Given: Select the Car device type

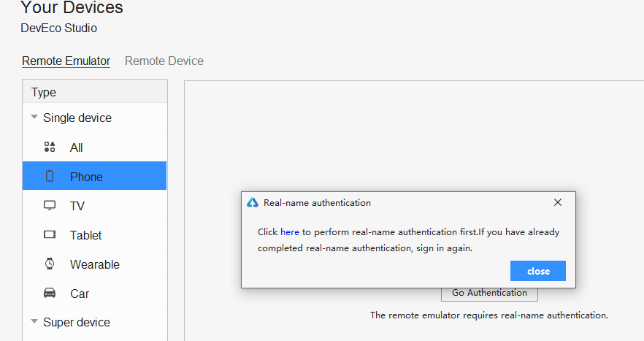Looking at the screenshot, I should [x=80, y=294].
